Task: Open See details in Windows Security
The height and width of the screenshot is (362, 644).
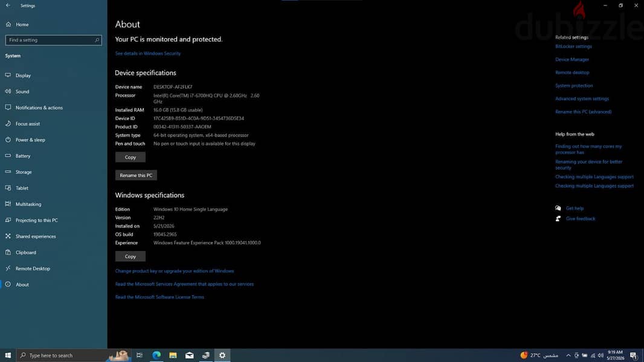Action: (148, 53)
